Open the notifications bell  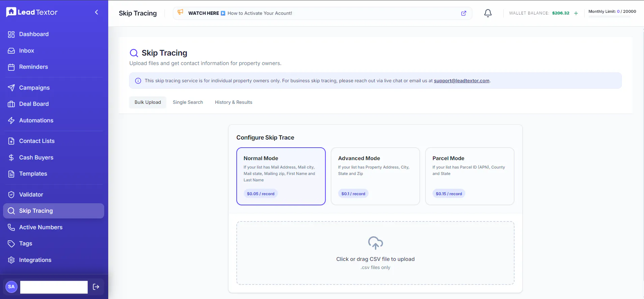click(x=488, y=13)
